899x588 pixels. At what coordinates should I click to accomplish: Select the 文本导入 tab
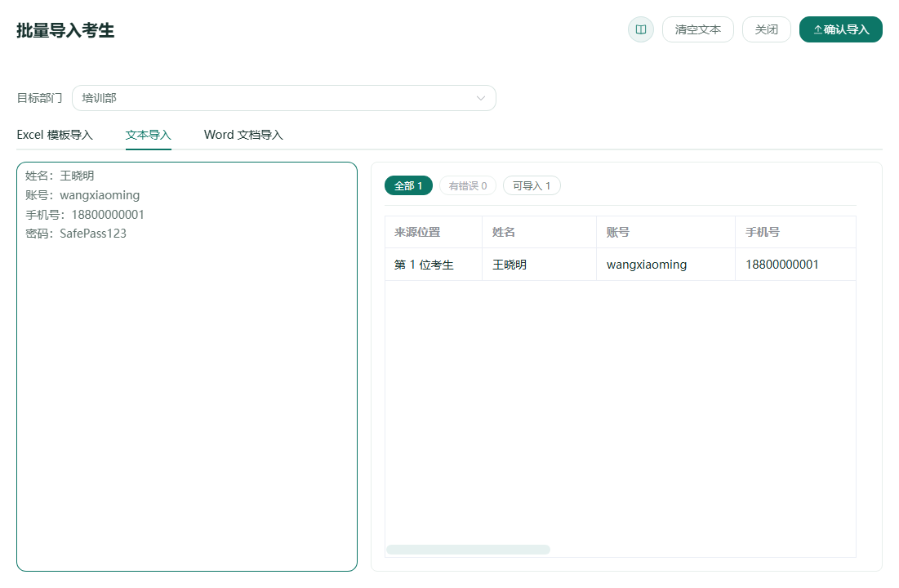tap(149, 135)
